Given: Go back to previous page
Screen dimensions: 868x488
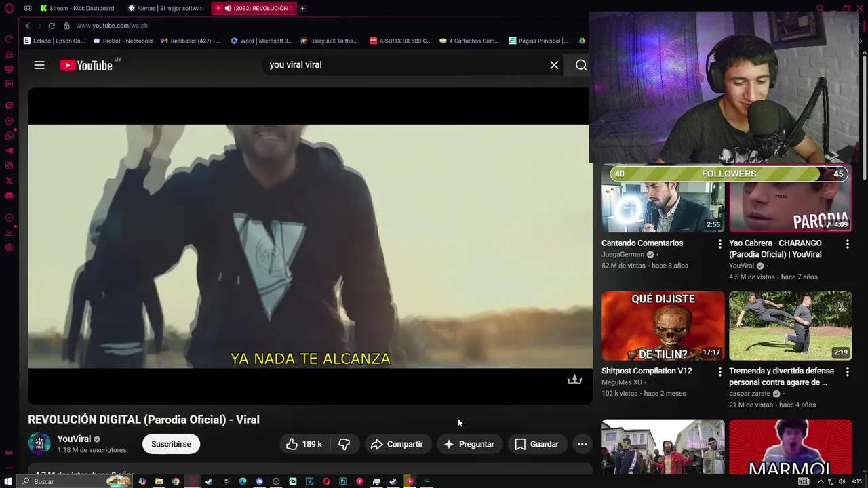Looking at the screenshot, I should (28, 26).
